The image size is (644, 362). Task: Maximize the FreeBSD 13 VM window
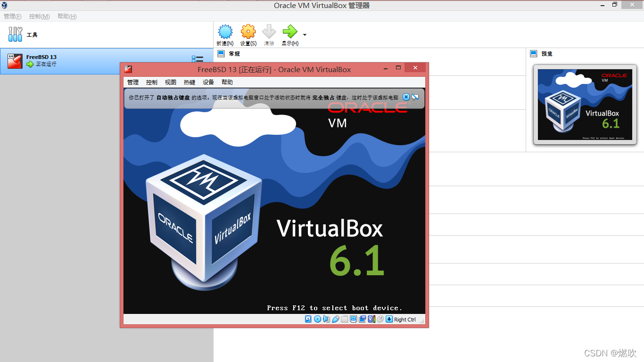point(398,68)
